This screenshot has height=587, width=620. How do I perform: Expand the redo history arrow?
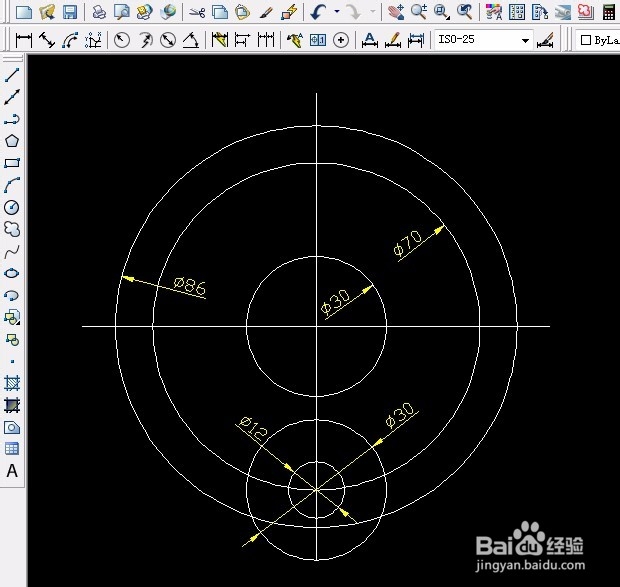click(372, 11)
